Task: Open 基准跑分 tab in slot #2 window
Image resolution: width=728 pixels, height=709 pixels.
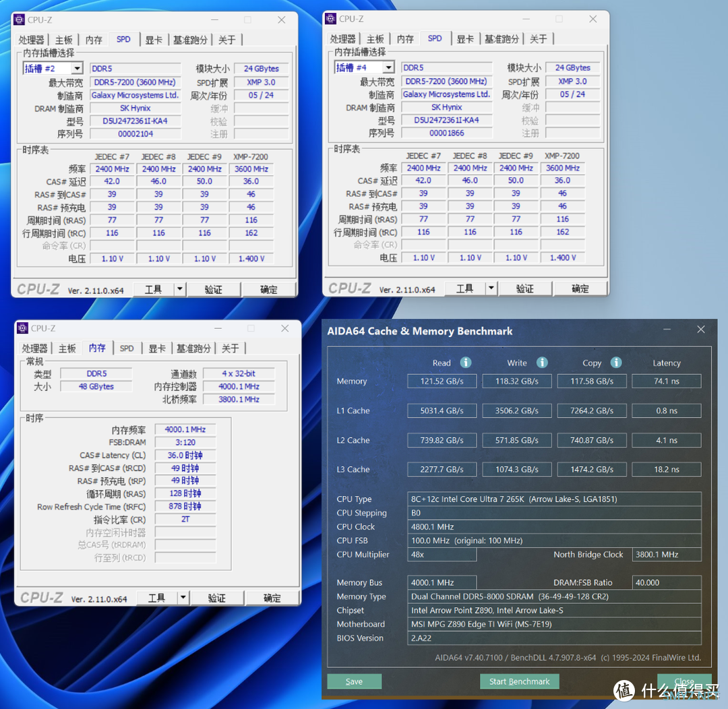Action: [x=190, y=40]
